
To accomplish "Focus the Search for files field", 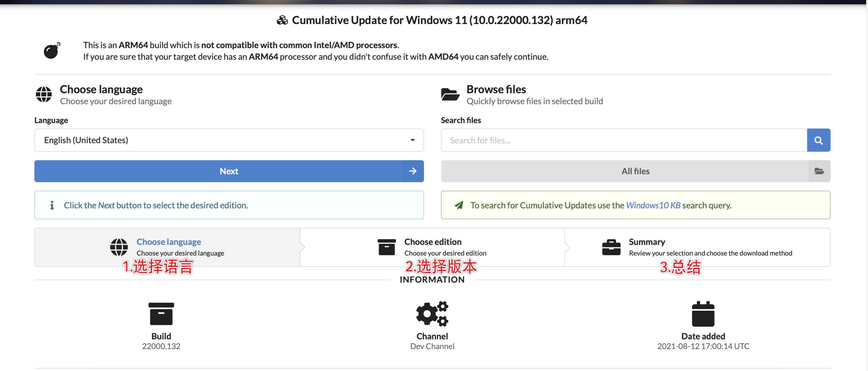I will 624,140.
